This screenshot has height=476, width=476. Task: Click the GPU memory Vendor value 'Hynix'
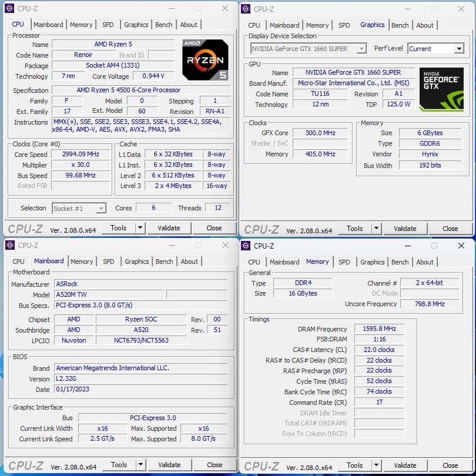[x=430, y=154]
